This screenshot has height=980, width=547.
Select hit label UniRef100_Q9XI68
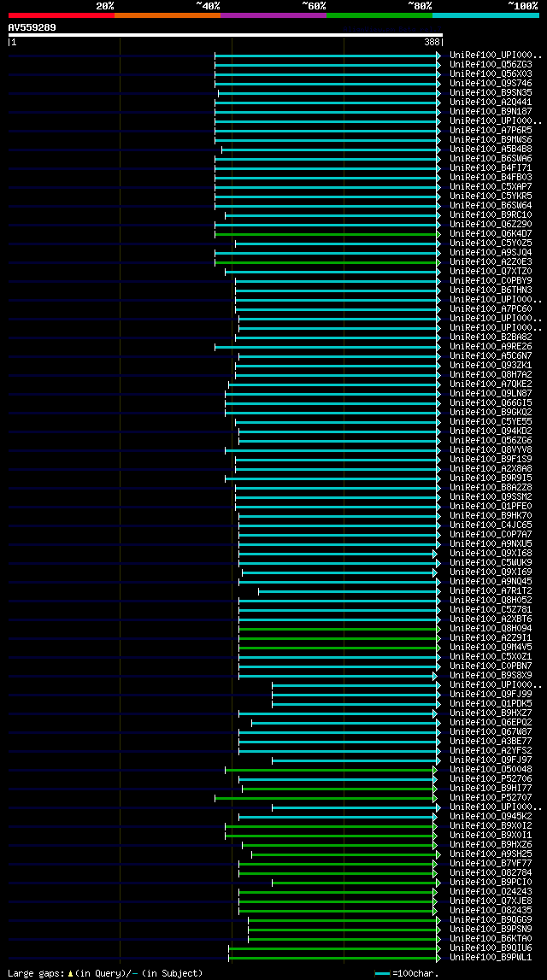(x=491, y=553)
